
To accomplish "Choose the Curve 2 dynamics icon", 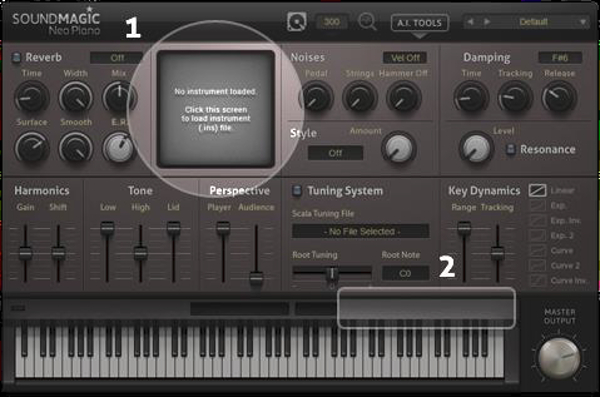I will (537, 265).
